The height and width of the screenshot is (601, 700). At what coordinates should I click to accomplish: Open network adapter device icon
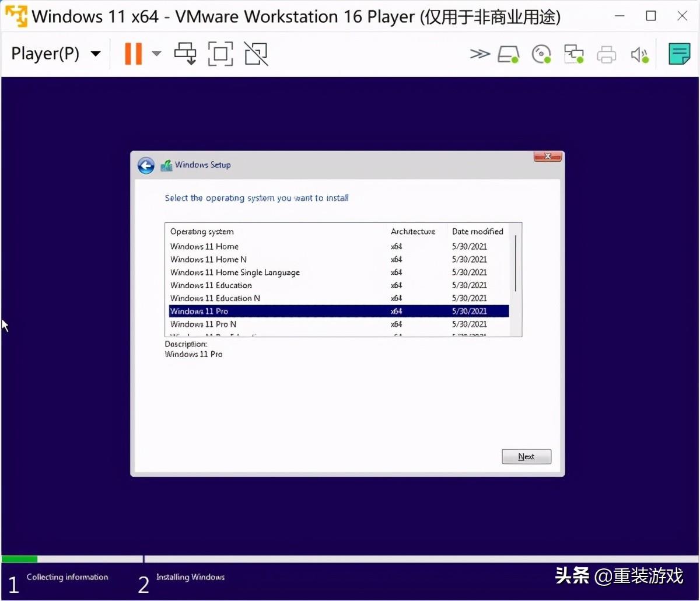pyautogui.click(x=574, y=54)
